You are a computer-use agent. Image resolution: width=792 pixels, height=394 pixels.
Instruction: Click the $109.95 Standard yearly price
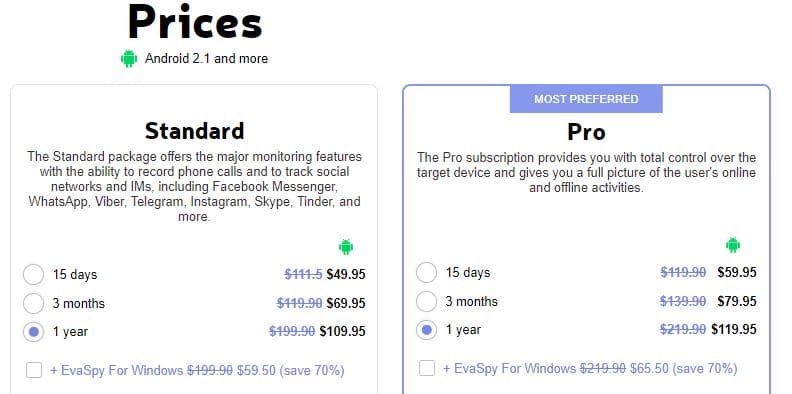coord(342,332)
